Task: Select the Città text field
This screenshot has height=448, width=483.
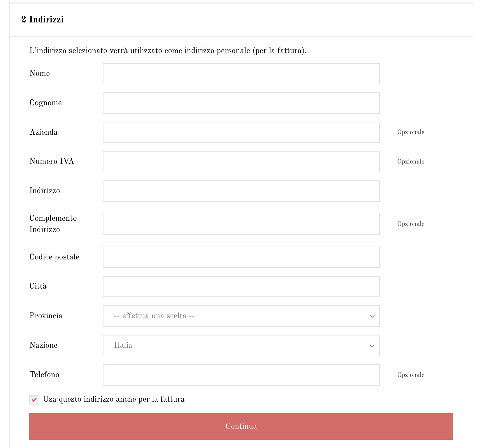Action: (x=241, y=287)
